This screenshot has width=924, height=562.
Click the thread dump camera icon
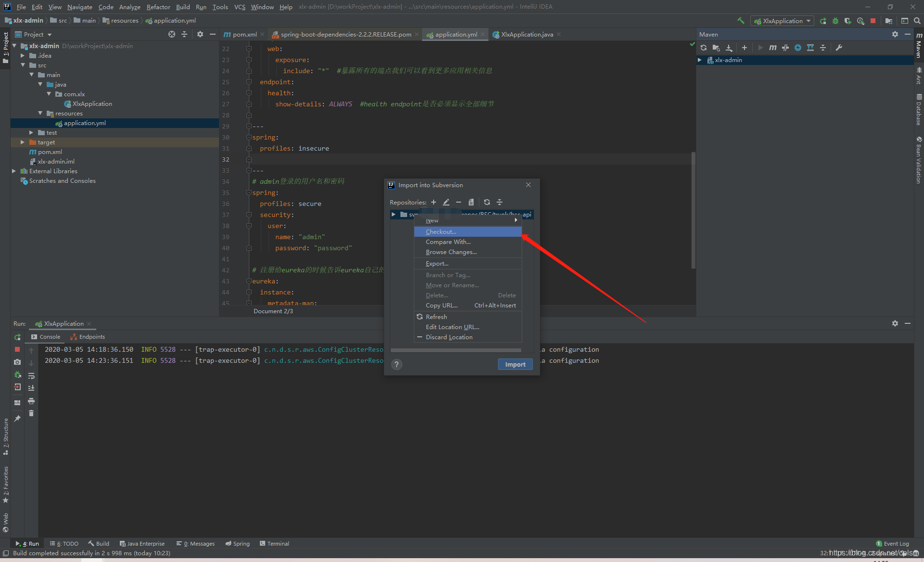point(17,362)
